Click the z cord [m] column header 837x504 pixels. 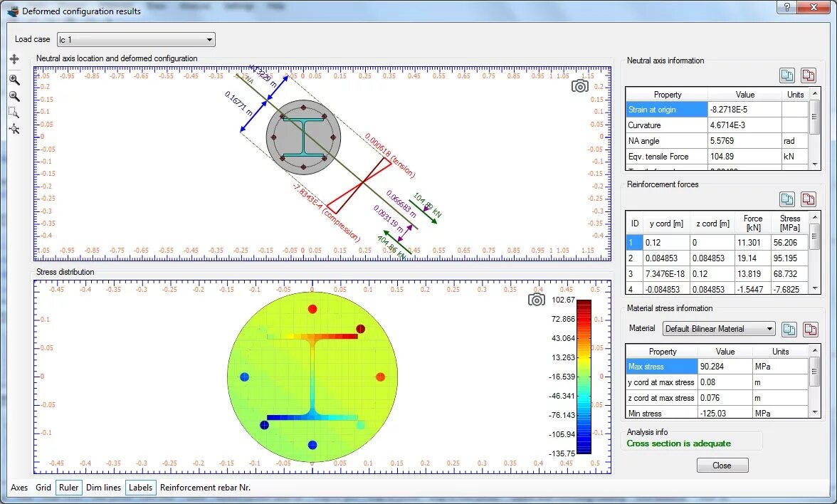coord(712,224)
